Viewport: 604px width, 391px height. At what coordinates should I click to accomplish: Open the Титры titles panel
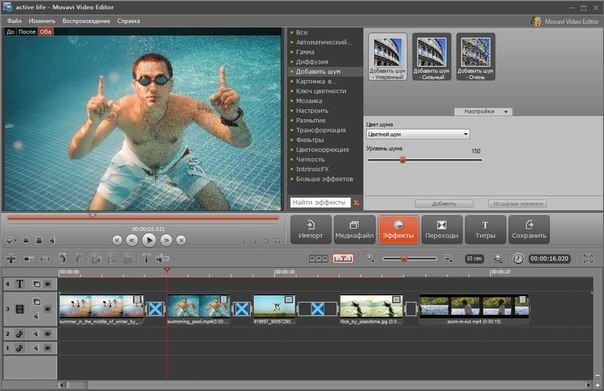pyautogui.click(x=485, y=230)
